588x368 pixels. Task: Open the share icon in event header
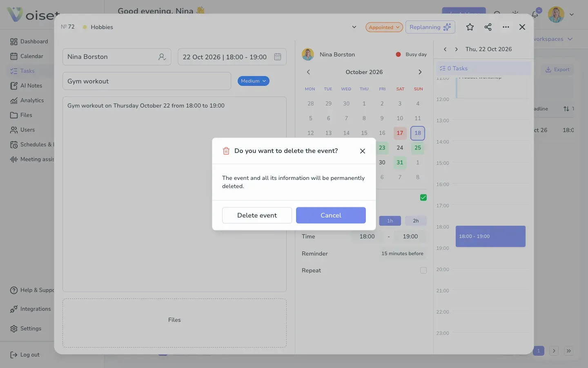pos(488,27)
